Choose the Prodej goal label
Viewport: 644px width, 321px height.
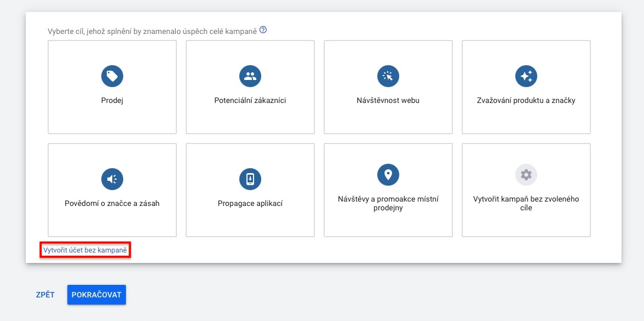[x=112, y=101]
